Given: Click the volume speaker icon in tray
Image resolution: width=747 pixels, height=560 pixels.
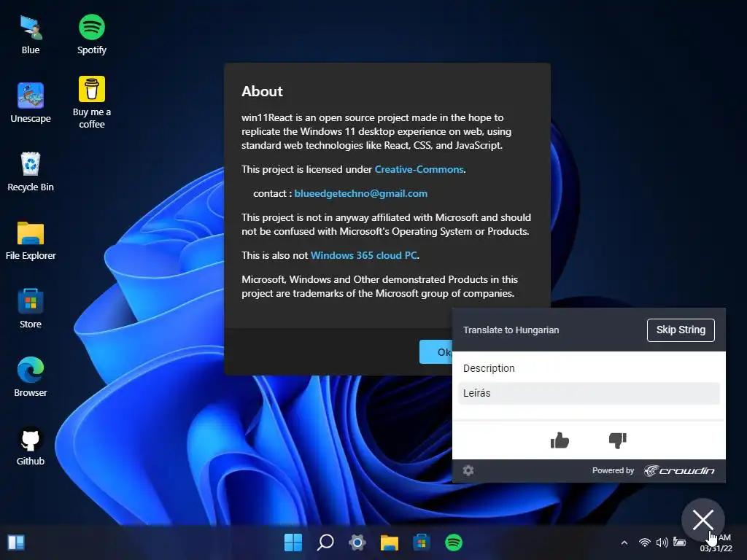Looking at the screenshot, I should (662, 542).
